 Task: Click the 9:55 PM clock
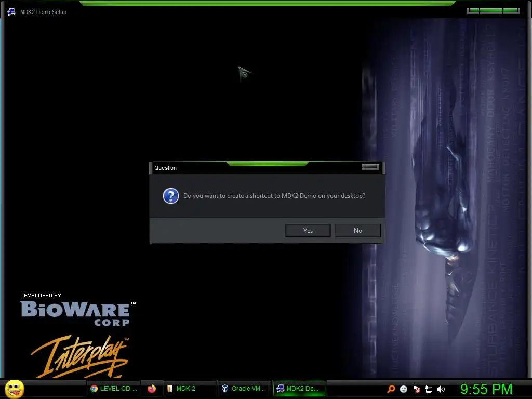coord(486,389)
